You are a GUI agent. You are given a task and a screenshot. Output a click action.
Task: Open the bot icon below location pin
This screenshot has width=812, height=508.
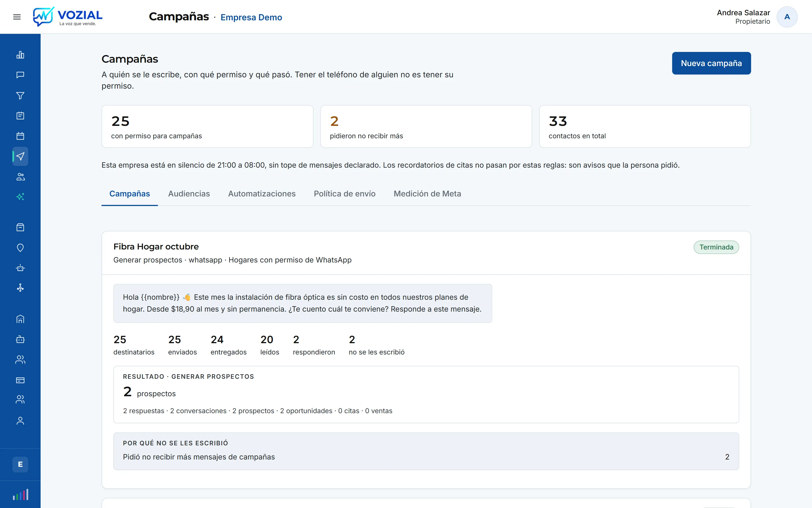[x=20, y=268]
